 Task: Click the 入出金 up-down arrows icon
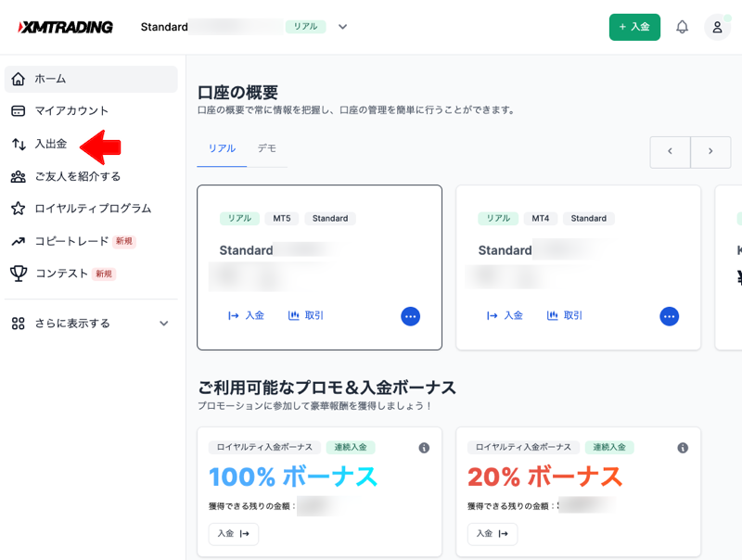click(19, 144)
